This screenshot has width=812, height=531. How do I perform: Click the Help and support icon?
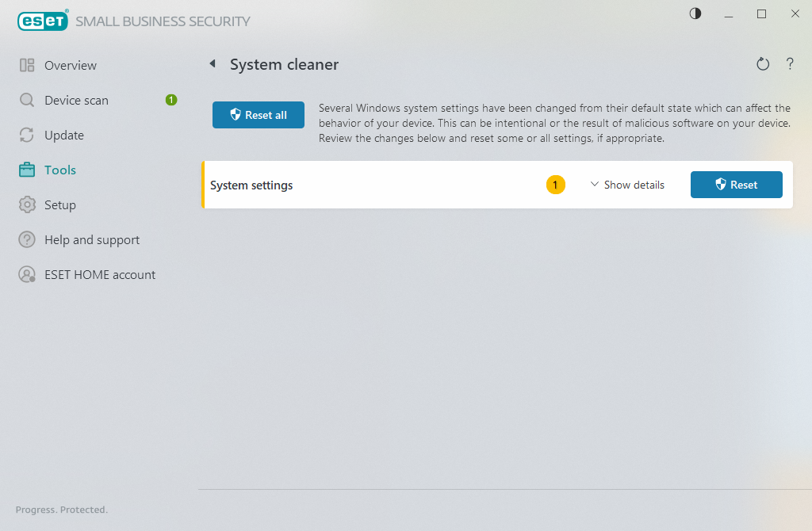coord(27,239)
